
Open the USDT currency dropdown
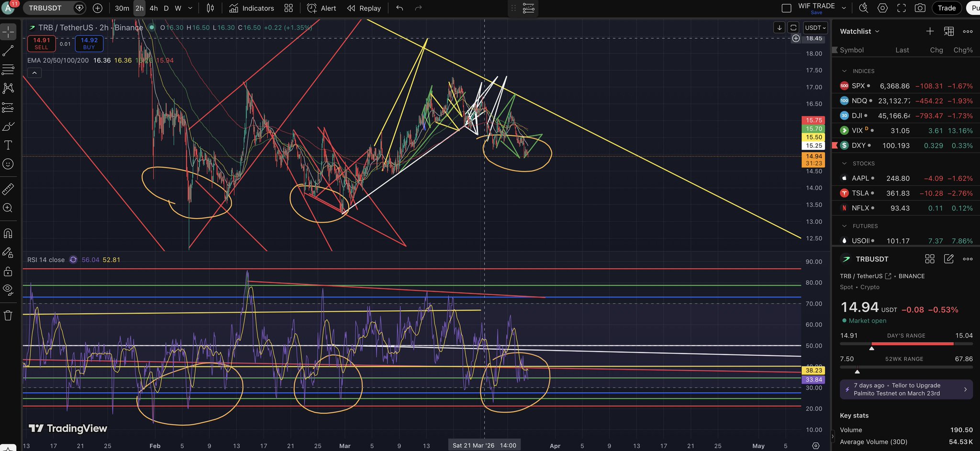coord(815,27)
